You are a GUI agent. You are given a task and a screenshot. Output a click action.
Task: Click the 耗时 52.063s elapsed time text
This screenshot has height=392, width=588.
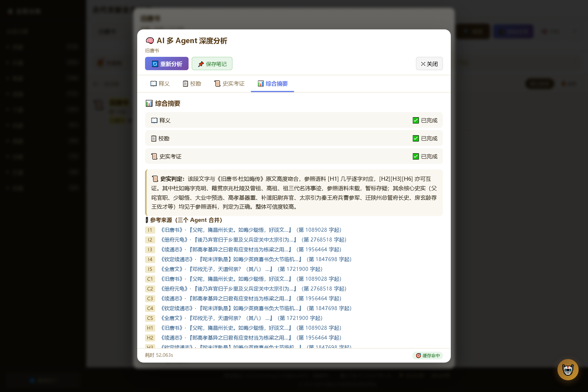point(159,355)
